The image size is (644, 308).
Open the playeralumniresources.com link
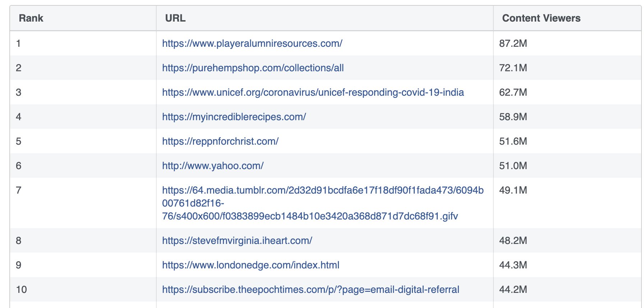click(x=252, y=44)
